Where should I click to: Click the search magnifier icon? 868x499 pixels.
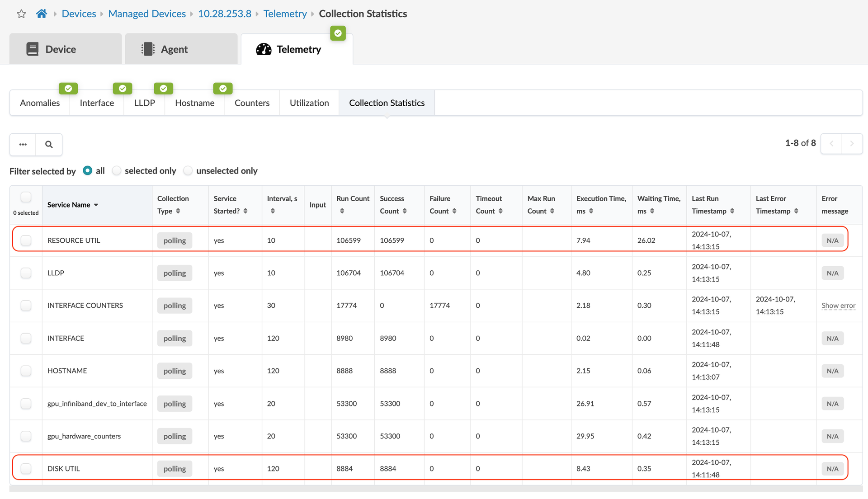pyautogui.click(x=49, y=145)
